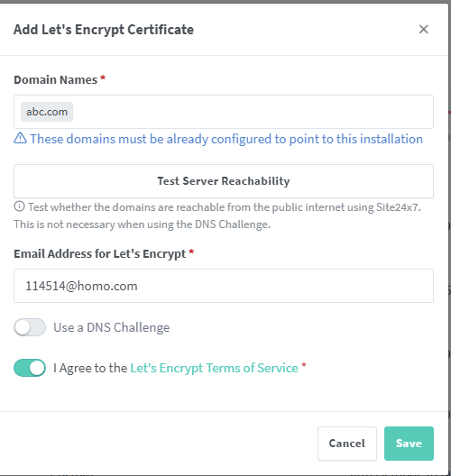Image resolution: width=451 pixels, height=476 pixels.
Task: Enable the Use a DNS Challenge switch
Action: point(30,327)
